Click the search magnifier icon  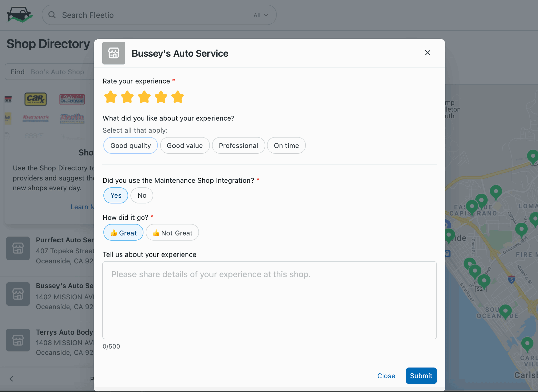(52, 15)
